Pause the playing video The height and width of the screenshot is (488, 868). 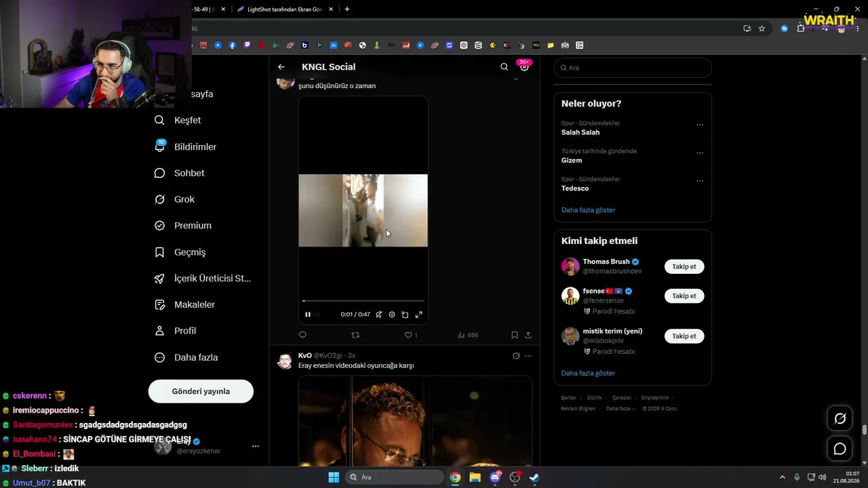point(308,314)
